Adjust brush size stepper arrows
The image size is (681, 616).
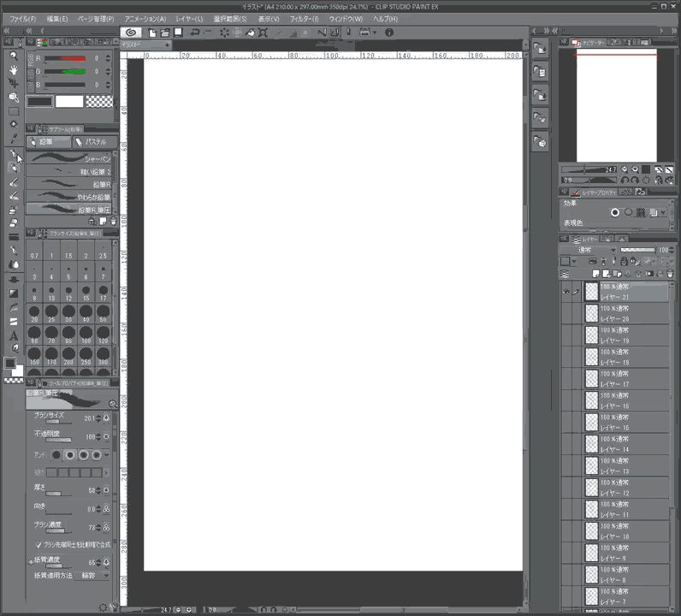pos(98,418)
